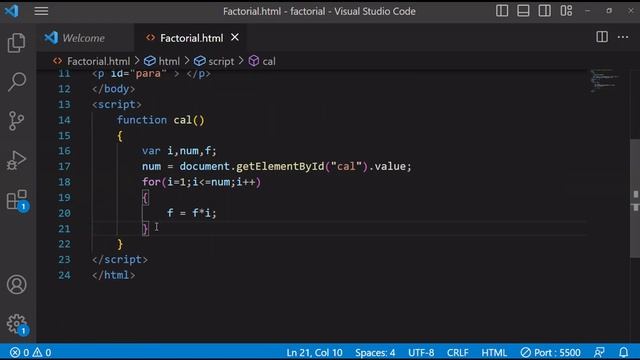Open the Search view in activity bar
This screenshot has width=640, height=360.
[x=17, y=82]
